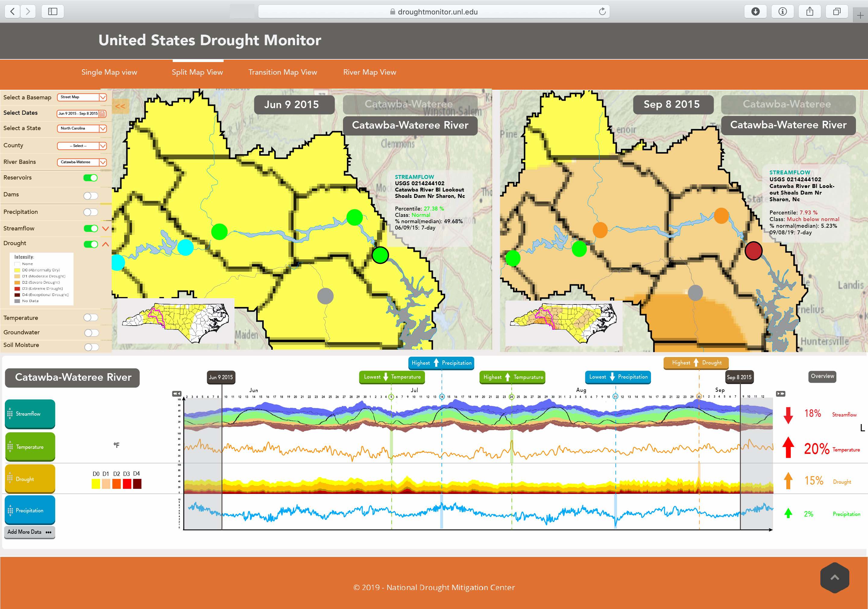The image size is (868, 609).
Task: Click the D4 dark red swatch in chart legend
Action: coord(137,484)
